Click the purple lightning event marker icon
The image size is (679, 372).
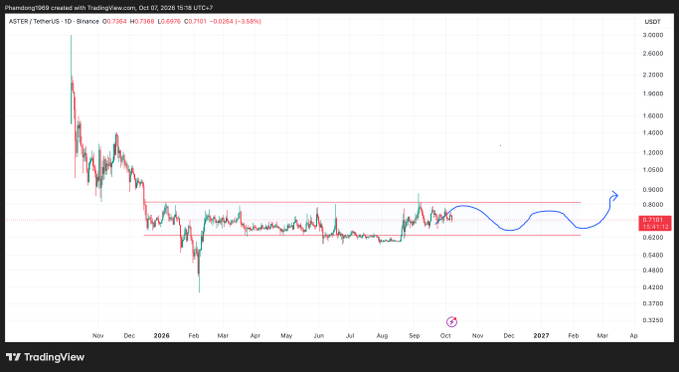coord(452,322)
